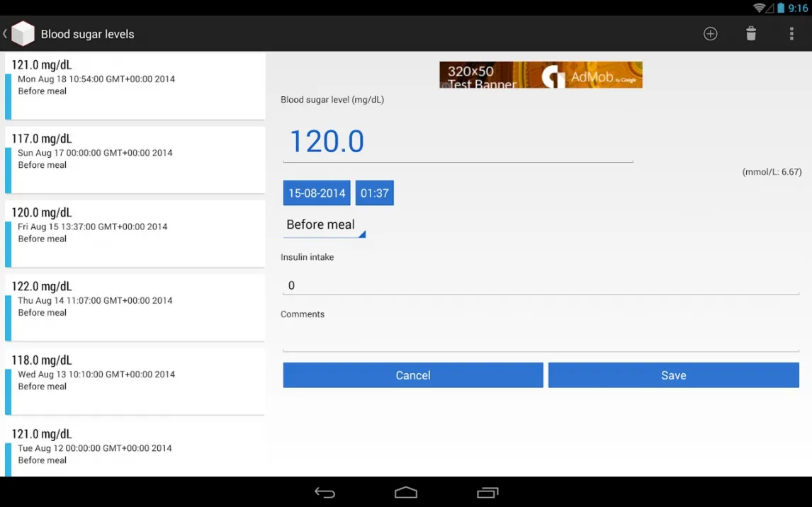The height and width of the screenshot is (507, 812).
Task: Click the Insulin intake field
Action: click(x=541, y=285)
